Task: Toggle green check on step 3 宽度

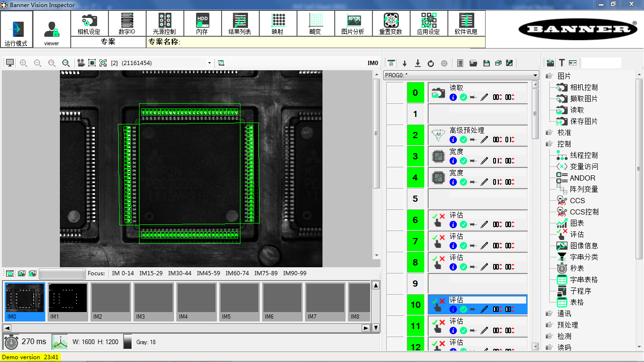Action: coord(463,161)
